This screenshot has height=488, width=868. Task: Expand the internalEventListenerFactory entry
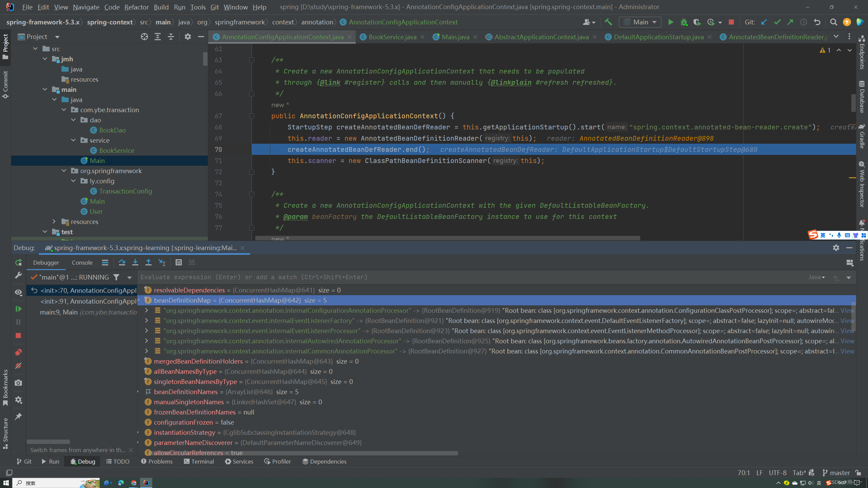(146, 321)
